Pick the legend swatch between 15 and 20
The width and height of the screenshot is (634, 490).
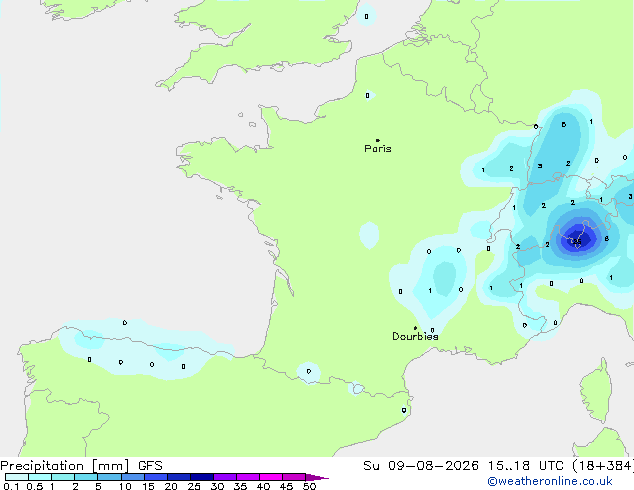click(155, 477)
